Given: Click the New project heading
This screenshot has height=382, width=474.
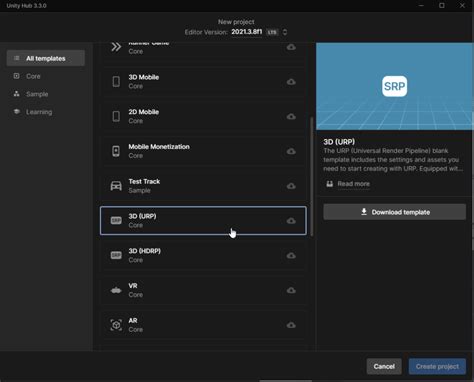Looking at the screenshot, I should pos(236,22).
